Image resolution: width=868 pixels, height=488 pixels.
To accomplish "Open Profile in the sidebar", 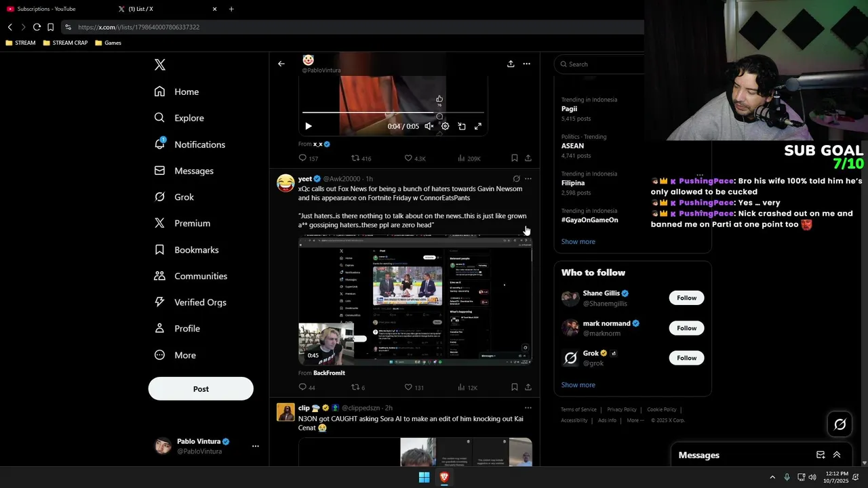I will click(177, 328).
